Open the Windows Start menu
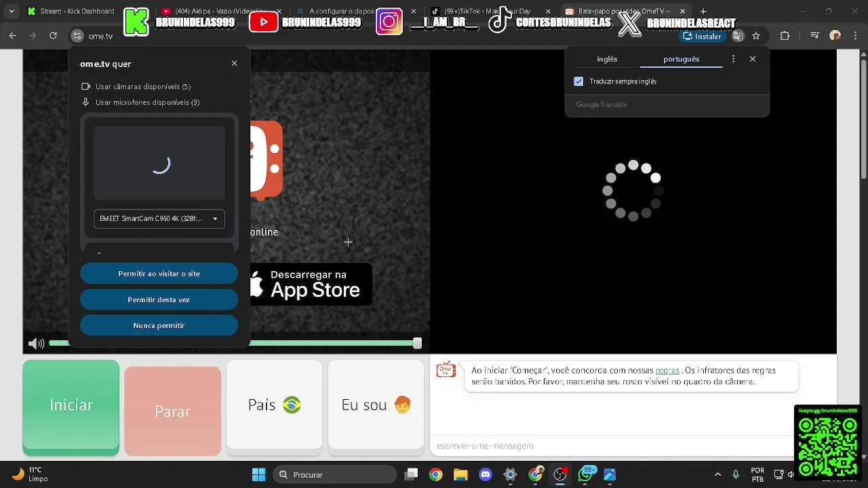The image size is (868, 488). 258,474
